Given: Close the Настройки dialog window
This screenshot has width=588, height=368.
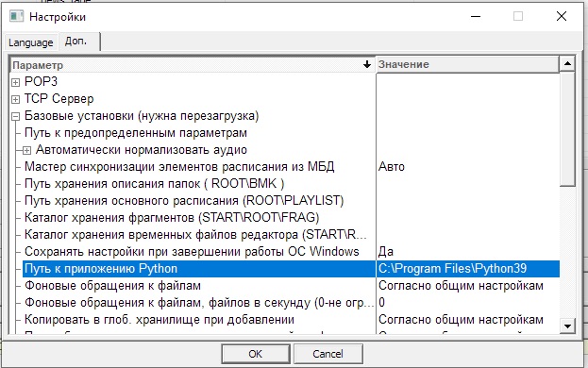Looking at the screenshot, I should pos(562,16).
